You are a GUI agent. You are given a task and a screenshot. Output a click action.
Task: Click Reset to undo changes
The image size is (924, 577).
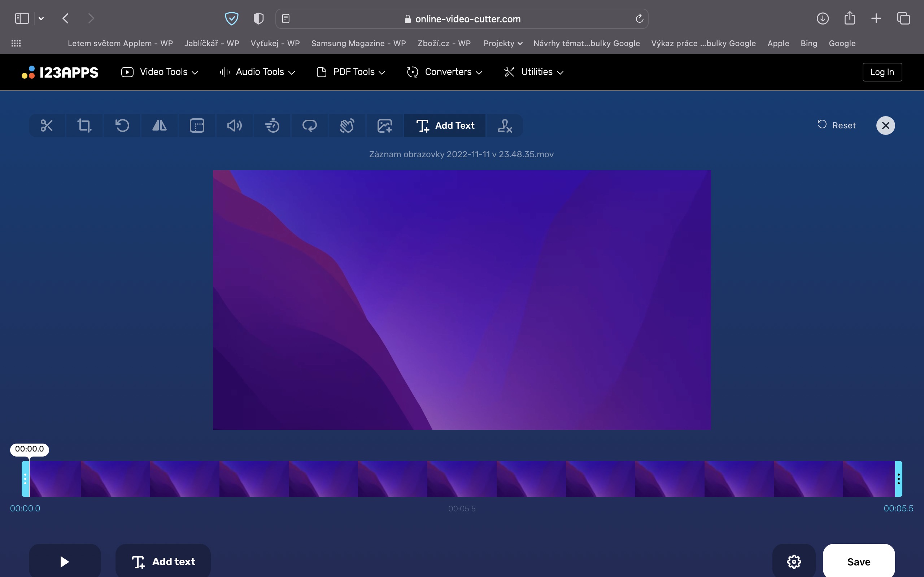coord(836,125)
